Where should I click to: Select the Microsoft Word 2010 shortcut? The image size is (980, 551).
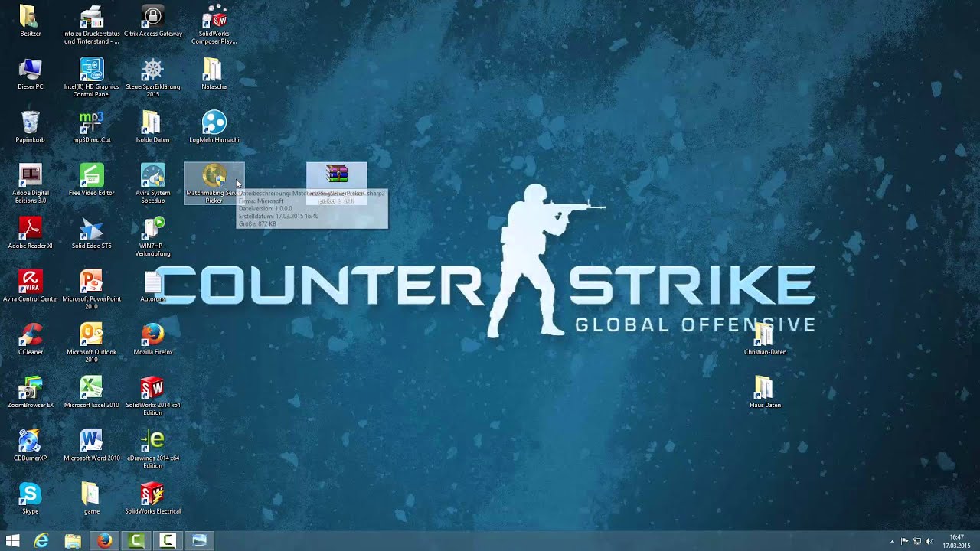(92, 445)
